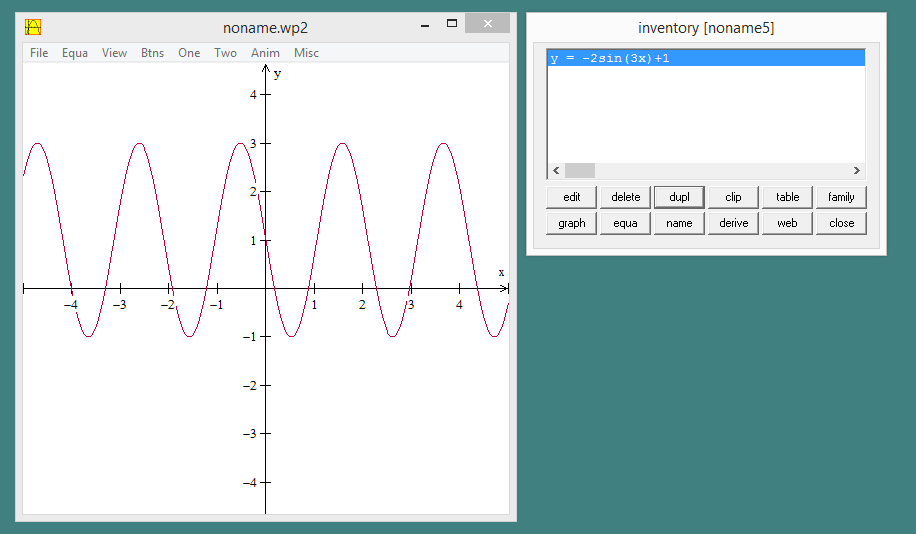Open the Anim menu

[x=265, y=53]
